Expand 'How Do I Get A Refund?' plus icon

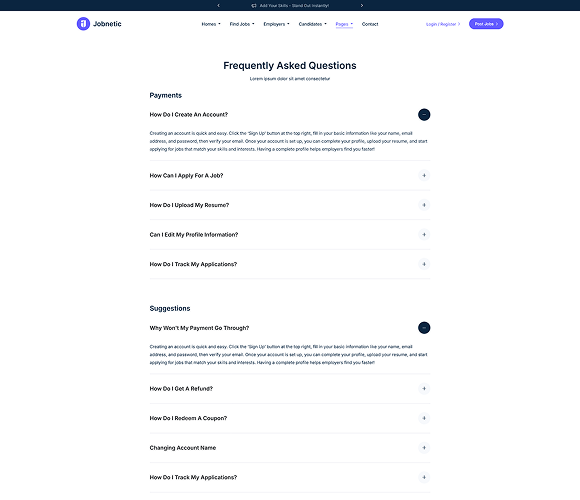[x=424, y=388]
